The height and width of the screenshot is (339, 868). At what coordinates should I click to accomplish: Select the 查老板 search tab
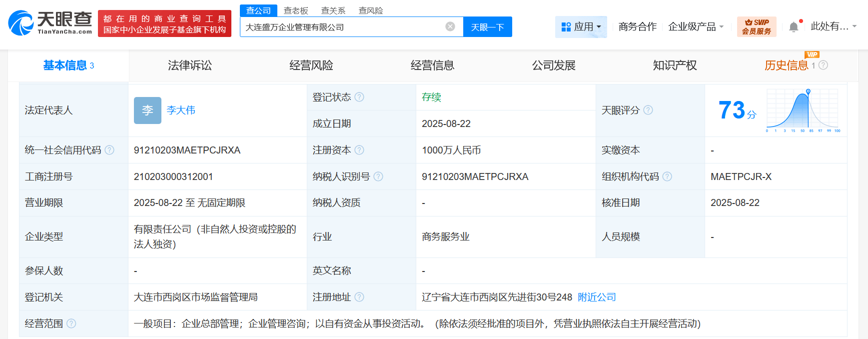pos(296,10)
